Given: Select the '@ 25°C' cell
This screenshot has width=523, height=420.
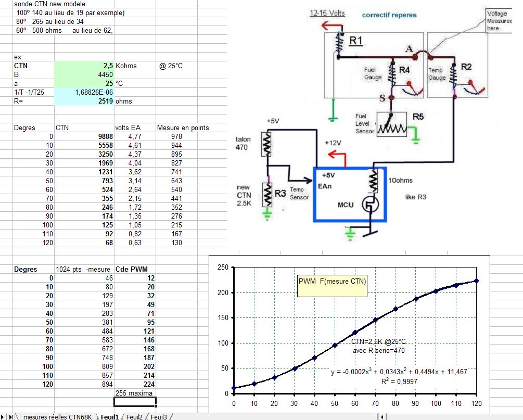Looking at the screenshot, I should click(176, 66).
